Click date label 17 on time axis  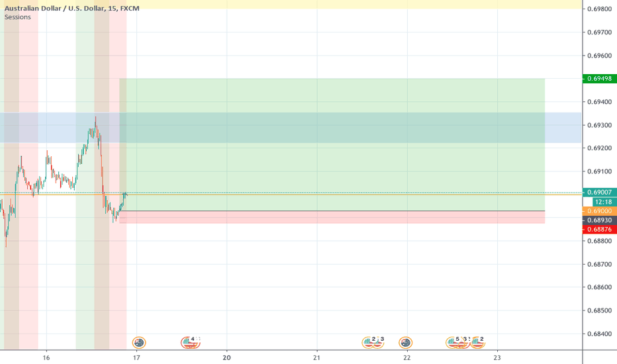tap(136, 357)
